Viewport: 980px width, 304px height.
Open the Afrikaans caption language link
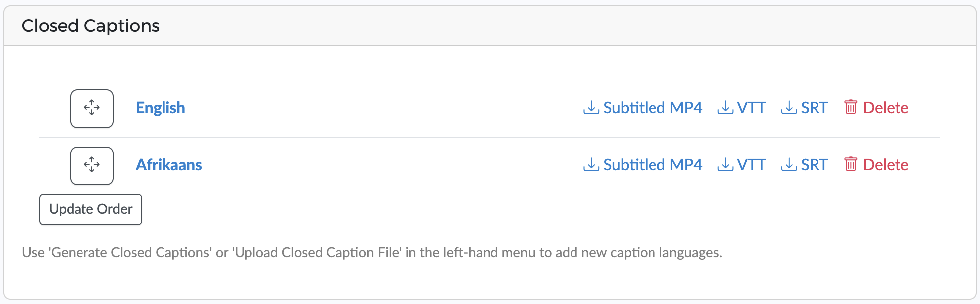[169, 165]
